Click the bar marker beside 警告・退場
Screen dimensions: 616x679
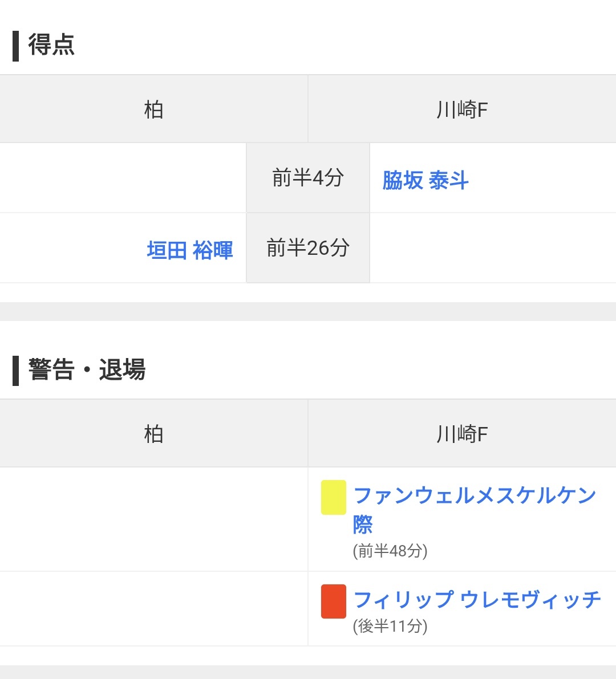tap(16, 371)
